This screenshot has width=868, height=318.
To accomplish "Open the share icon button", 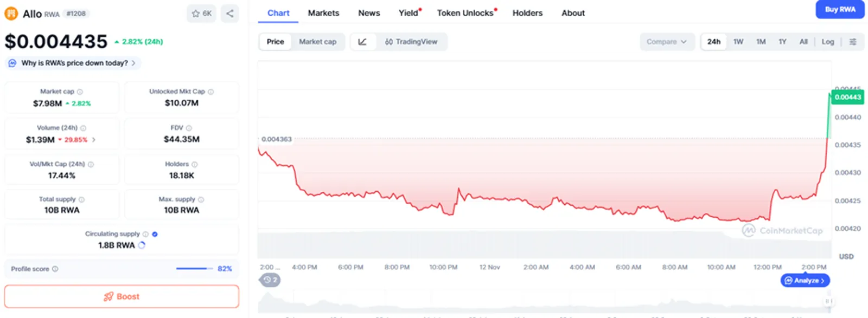I will (x=230, y=14).
